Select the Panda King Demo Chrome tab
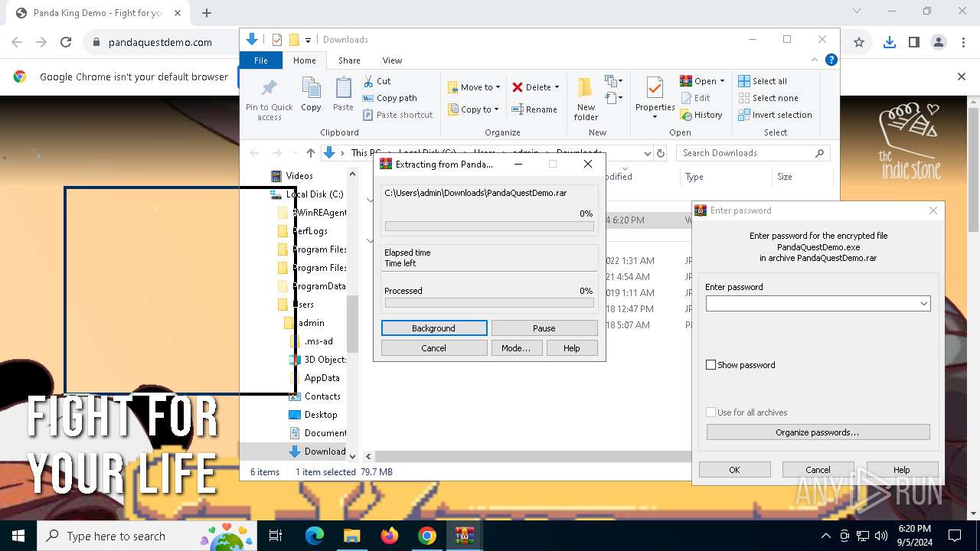 (96, 13)
